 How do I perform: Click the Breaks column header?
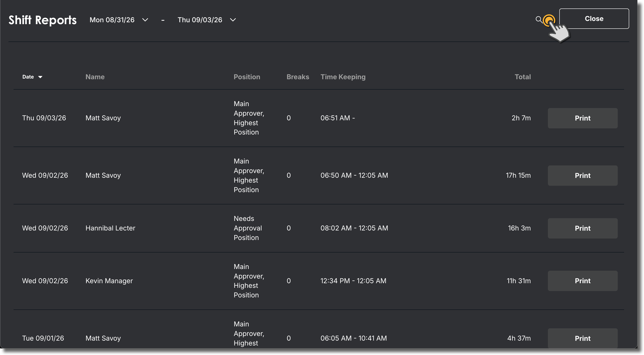[298, 77]
